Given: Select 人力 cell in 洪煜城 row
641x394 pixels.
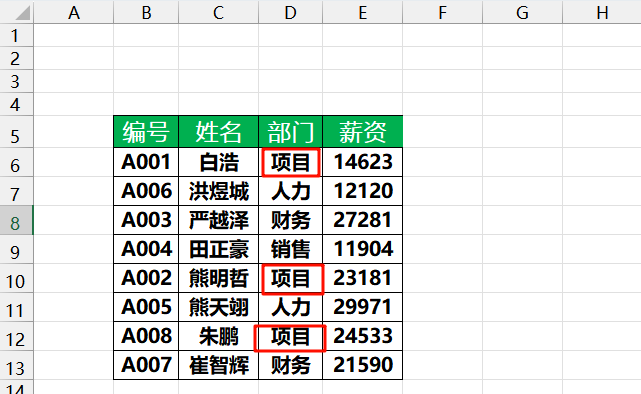Looking at the screenshot, I should point(290,191).
